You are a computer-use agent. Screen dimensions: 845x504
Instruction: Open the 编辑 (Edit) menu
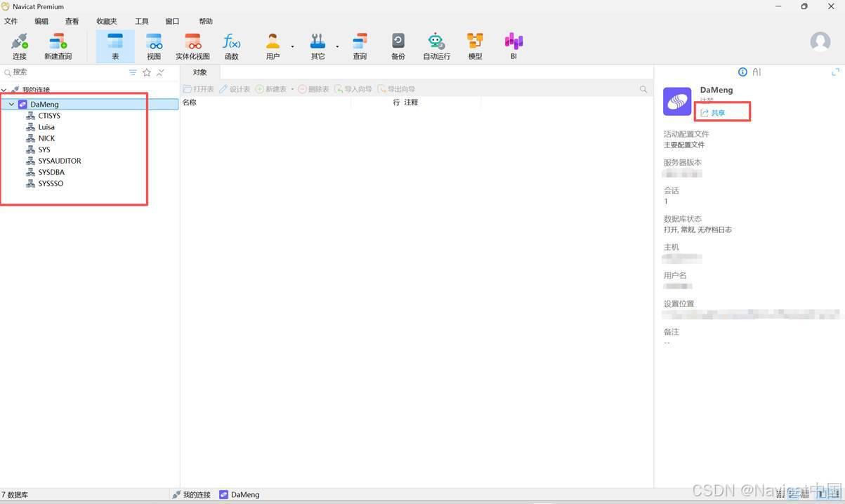pos(41,22)
